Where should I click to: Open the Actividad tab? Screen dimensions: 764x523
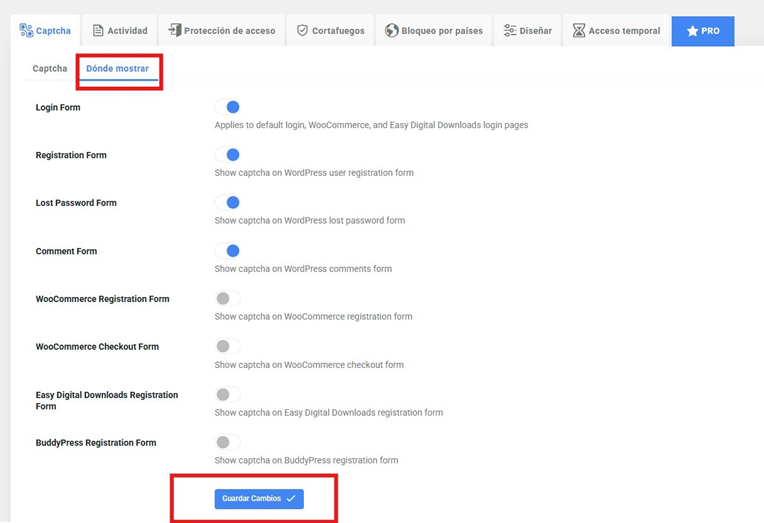point(120,30)
